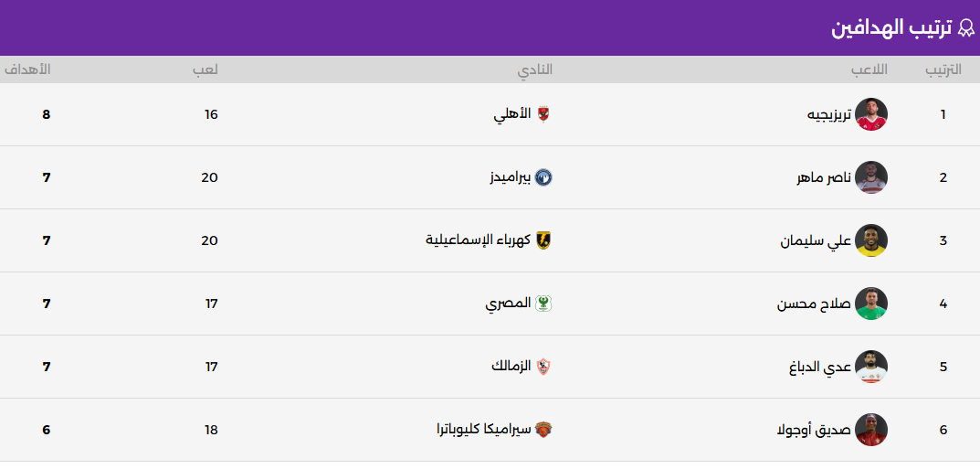
Task: Click the لعب column header
Action: point(205,69)
